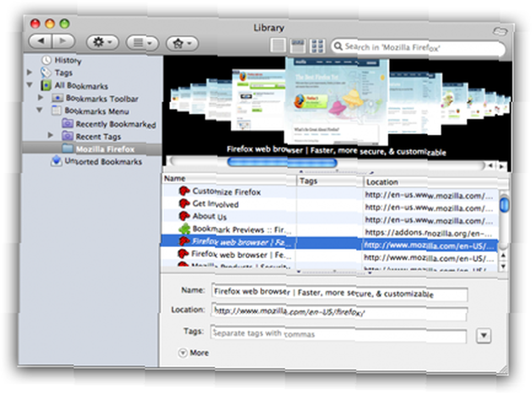Open the tags selector dropdown arrow

tap(484, 336)
